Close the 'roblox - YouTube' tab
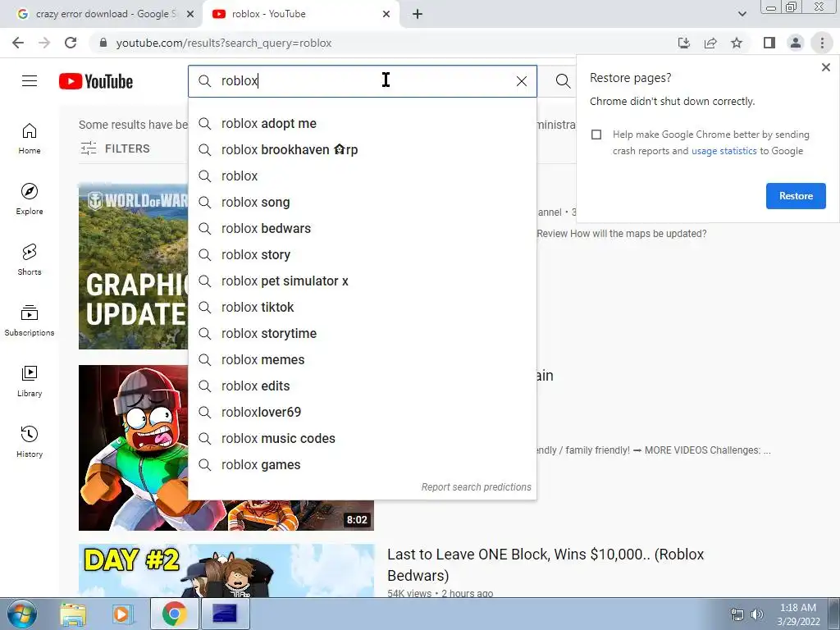The height and width of the screenshot is (630, 840). (x=386, y=14)
